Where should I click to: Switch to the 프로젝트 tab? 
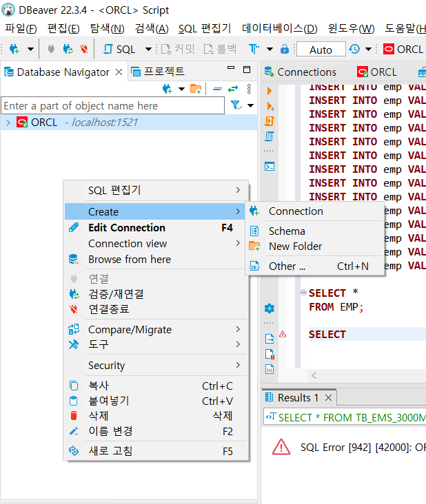tap(158, 72)
